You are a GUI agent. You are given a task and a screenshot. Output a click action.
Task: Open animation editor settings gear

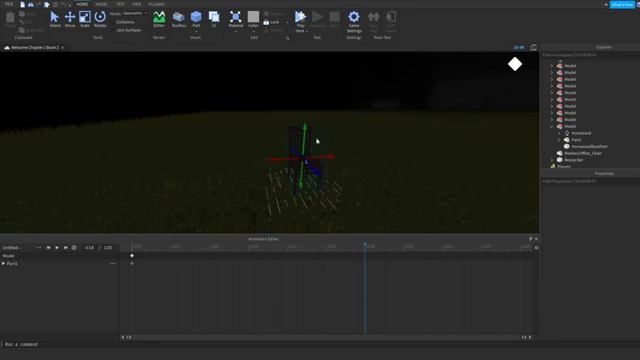[x=536, y=247]
